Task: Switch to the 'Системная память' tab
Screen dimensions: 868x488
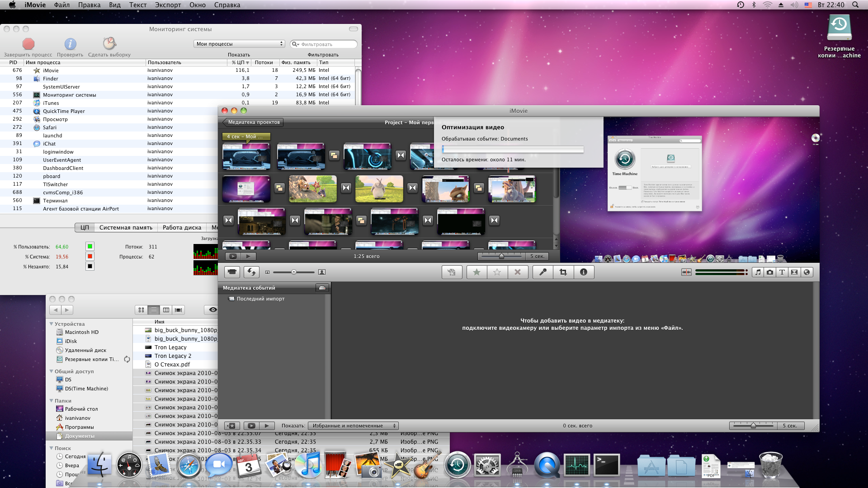Action: pos(126,227)
